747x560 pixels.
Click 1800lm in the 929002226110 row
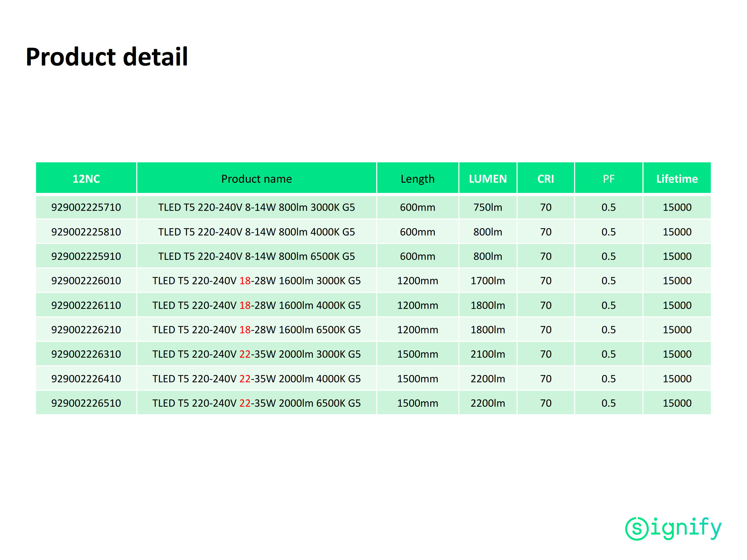tap(488, 305)
